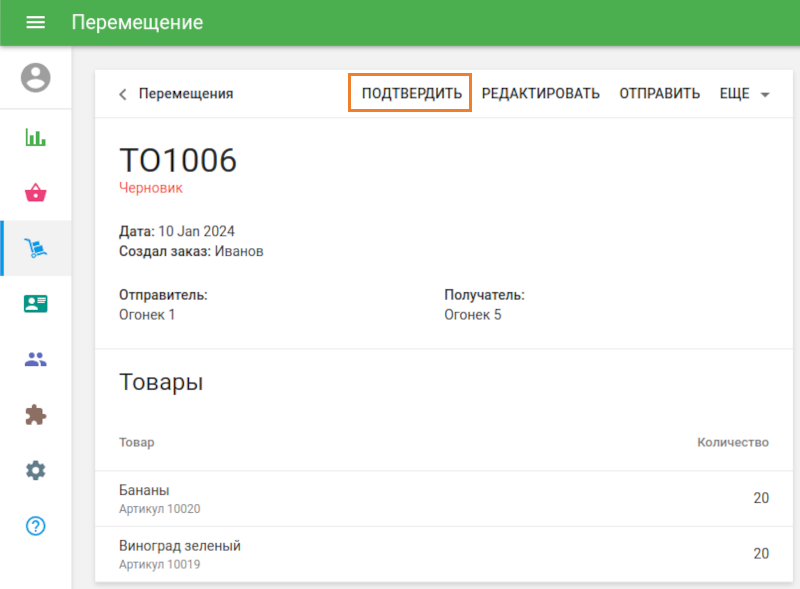Click the Черновик status label
Screen dimensions: 800x589
coord(150,188)
